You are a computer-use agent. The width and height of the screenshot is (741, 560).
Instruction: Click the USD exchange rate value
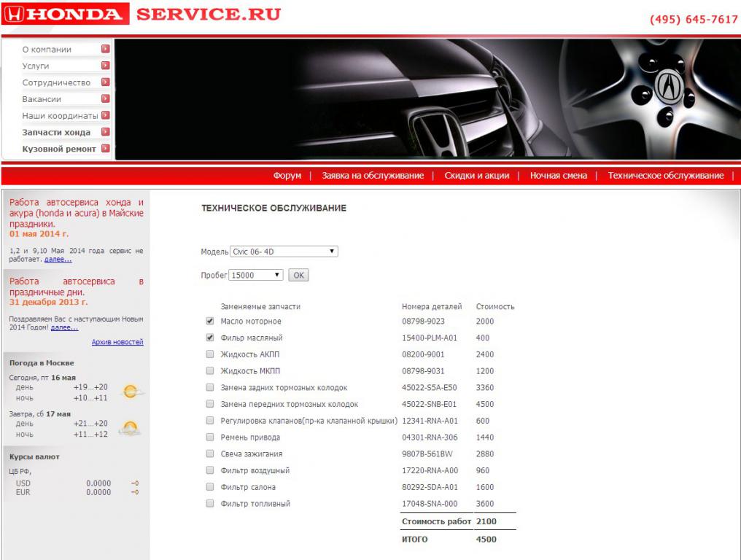(x=98, y=483)
